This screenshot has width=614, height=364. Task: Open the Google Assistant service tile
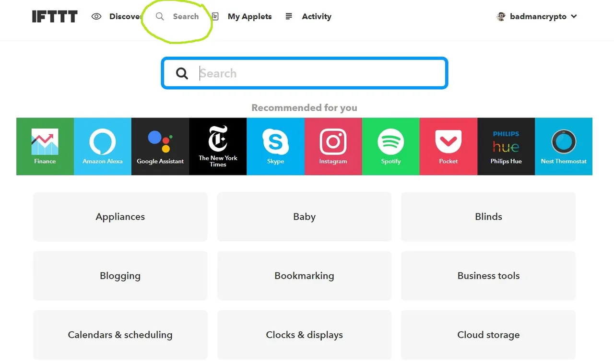pos(160,146)
